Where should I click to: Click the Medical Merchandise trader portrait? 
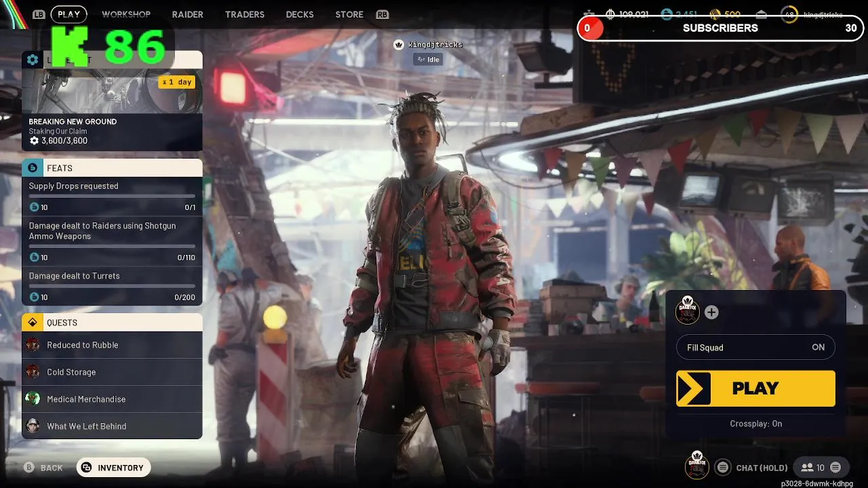(x=33, y=399)
